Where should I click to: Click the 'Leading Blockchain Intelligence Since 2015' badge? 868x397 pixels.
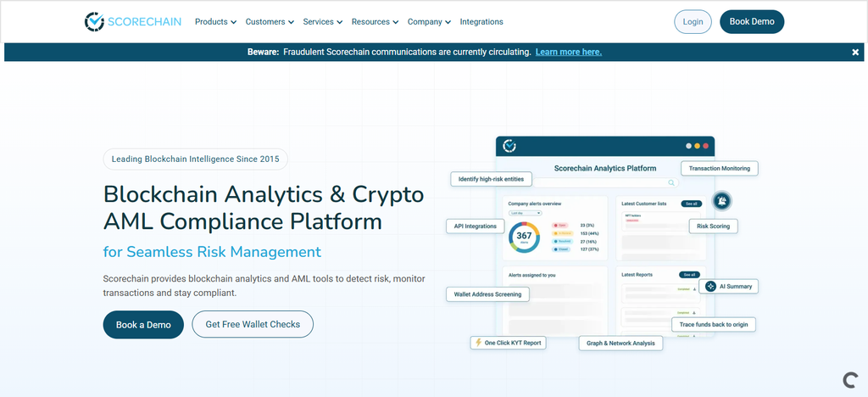(x=196, y=159)
